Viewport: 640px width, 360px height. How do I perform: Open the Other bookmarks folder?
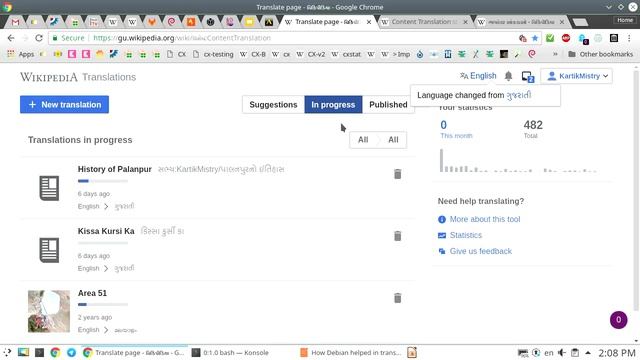600,54
